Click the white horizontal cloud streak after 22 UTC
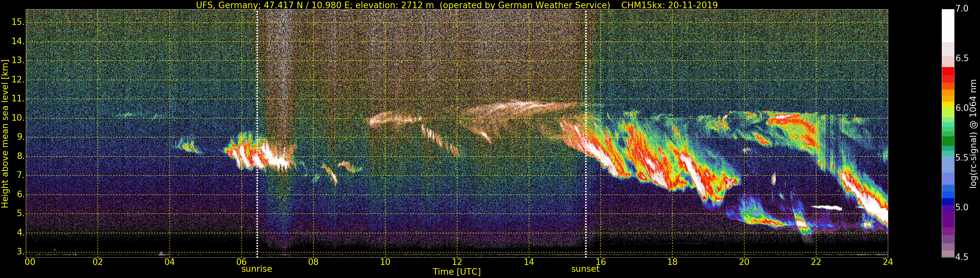The width and height of the screenshot is (980, 278). 826,208
